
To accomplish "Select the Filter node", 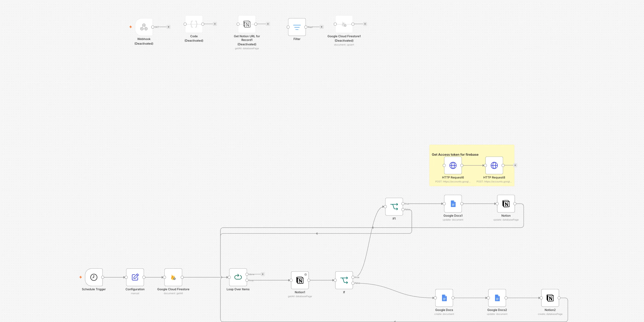I will [297, 27].
